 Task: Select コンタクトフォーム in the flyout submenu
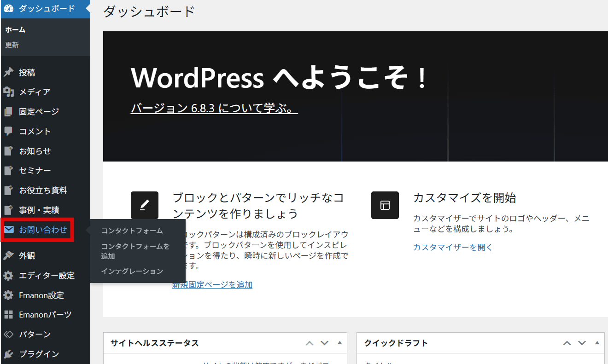[x=132, y=231]
